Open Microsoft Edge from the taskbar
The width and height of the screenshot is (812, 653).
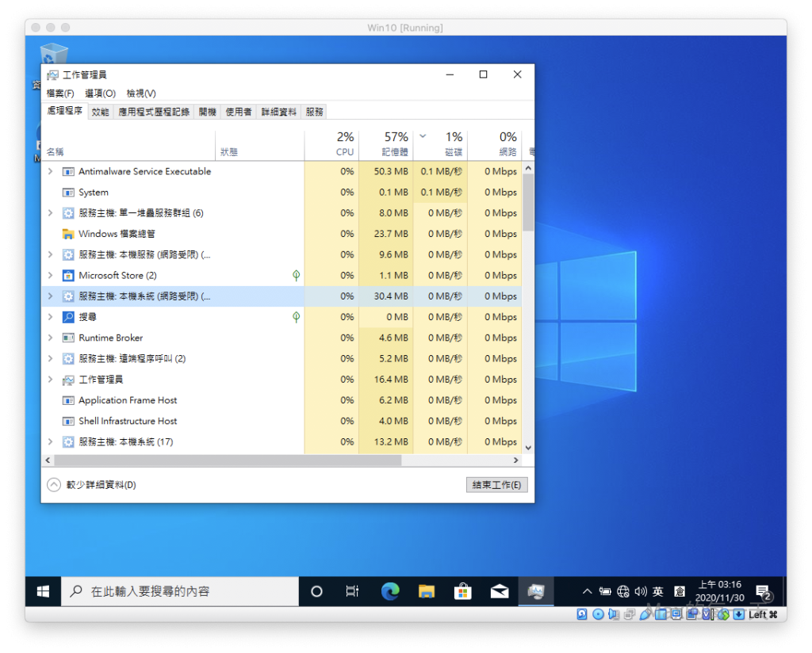389,591
